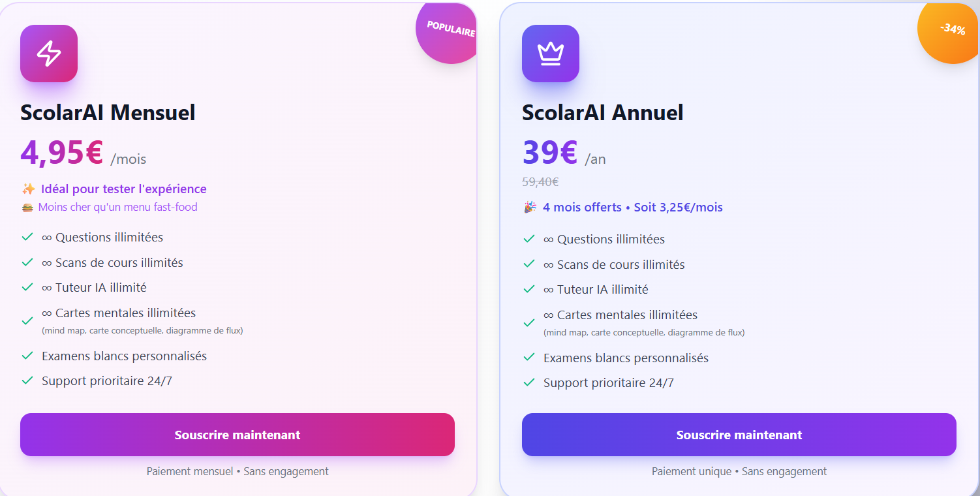Click the crown icon on Annuel card

click(550, 54)
